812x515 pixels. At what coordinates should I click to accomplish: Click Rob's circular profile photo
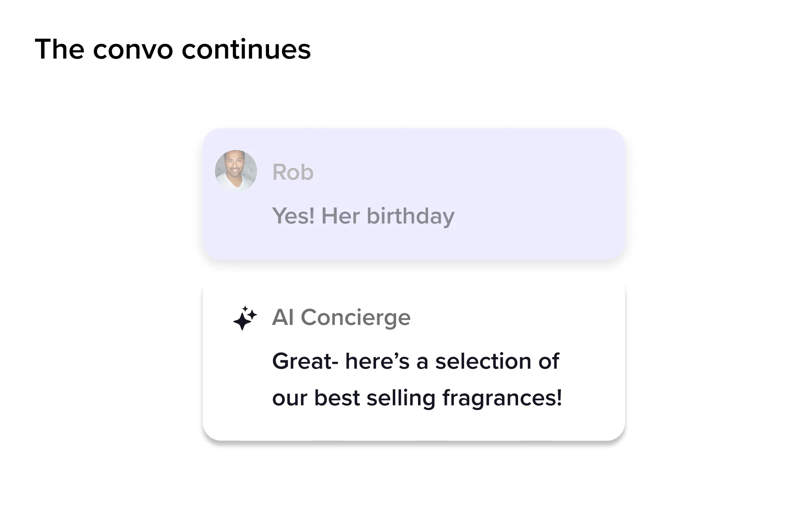pyautogui.click(x=236, y=171)
